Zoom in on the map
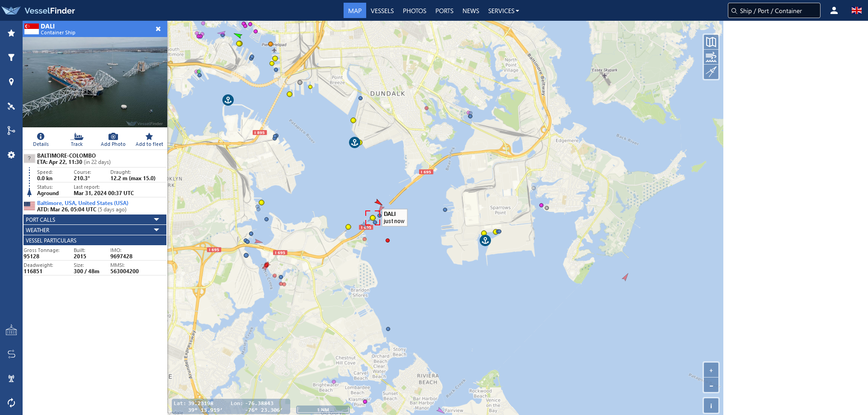This screenshot has width=868, height=415. 711,370
